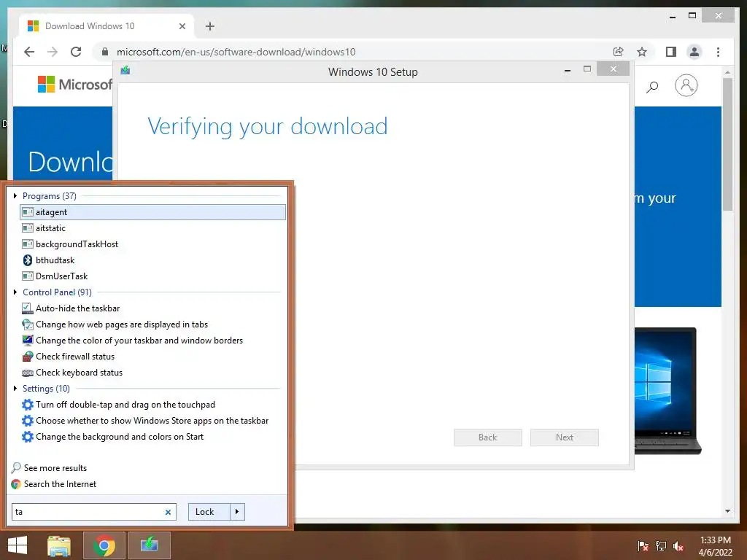
Task: Click the Chrome page vertical scrollbar thumb
Action: pos(727,144)
